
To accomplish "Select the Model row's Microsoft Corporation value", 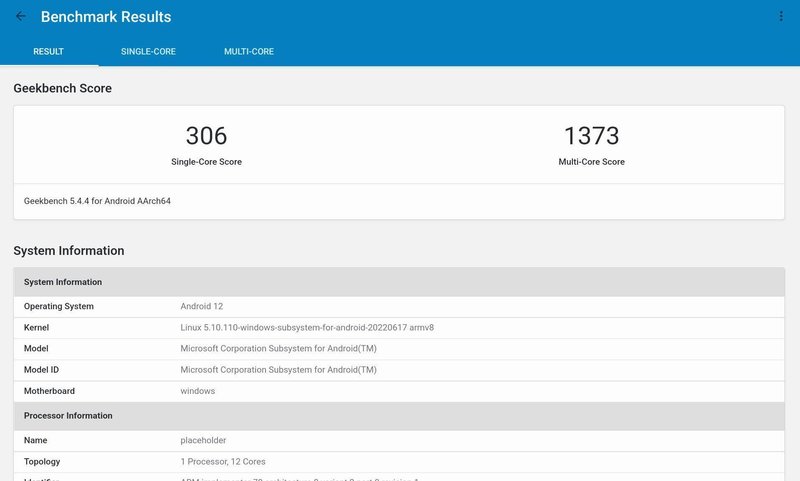I will point(278,348).
